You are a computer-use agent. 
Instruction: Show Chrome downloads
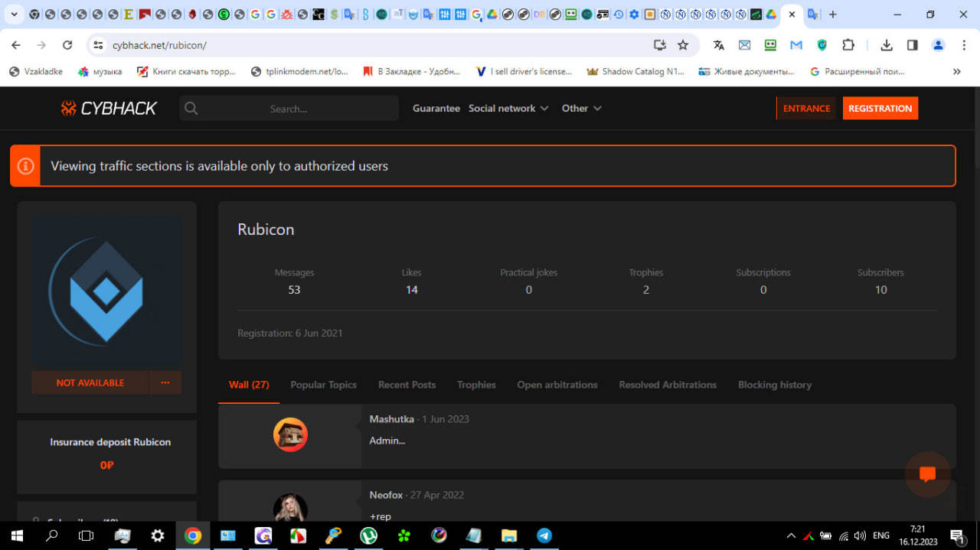click(x=887, y=45)
